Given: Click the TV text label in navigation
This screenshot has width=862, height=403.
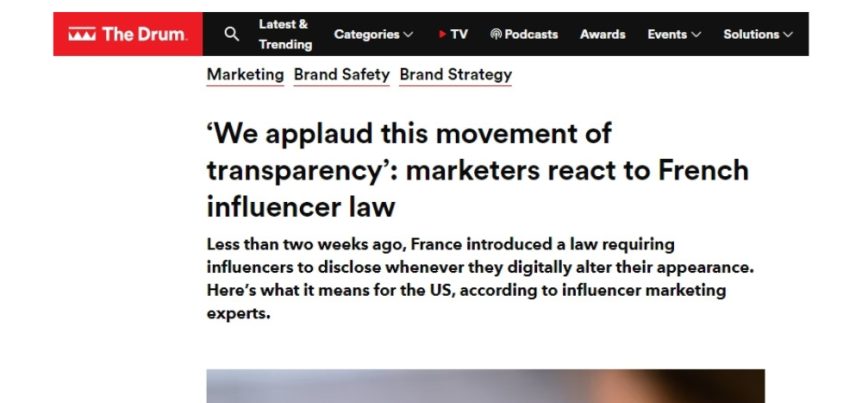Looking at the screenshot, I should (459, 34).
